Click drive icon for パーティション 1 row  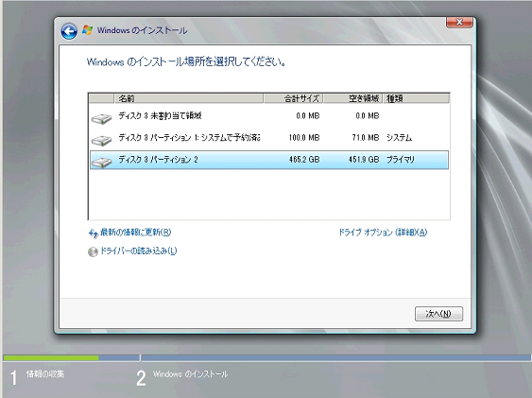coord(101,140)
